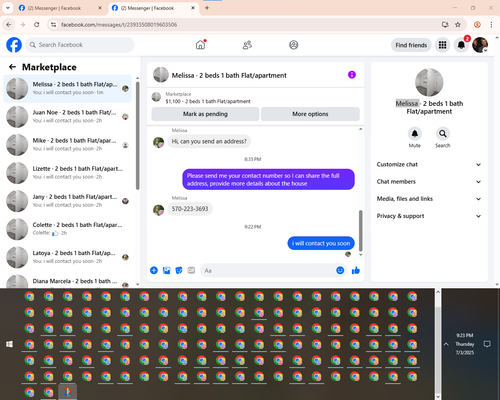Open the Friends icon in top navigation
Screen dimensions: 500x400
point(247,45)
